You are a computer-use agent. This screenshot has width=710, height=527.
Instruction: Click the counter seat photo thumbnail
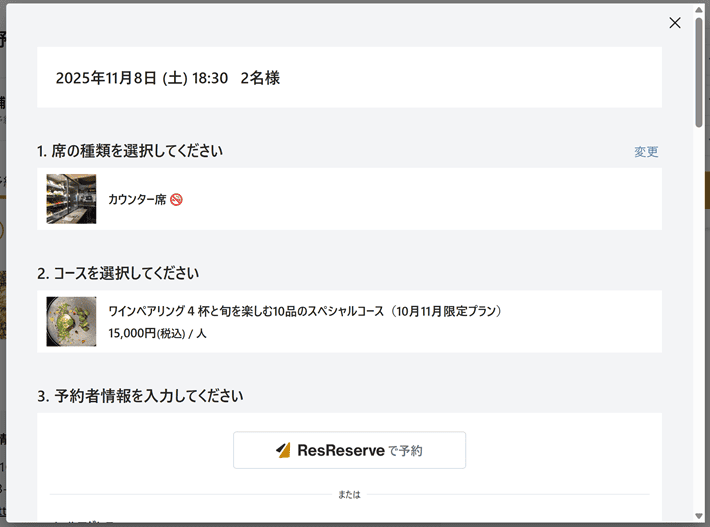coord(71,199)
